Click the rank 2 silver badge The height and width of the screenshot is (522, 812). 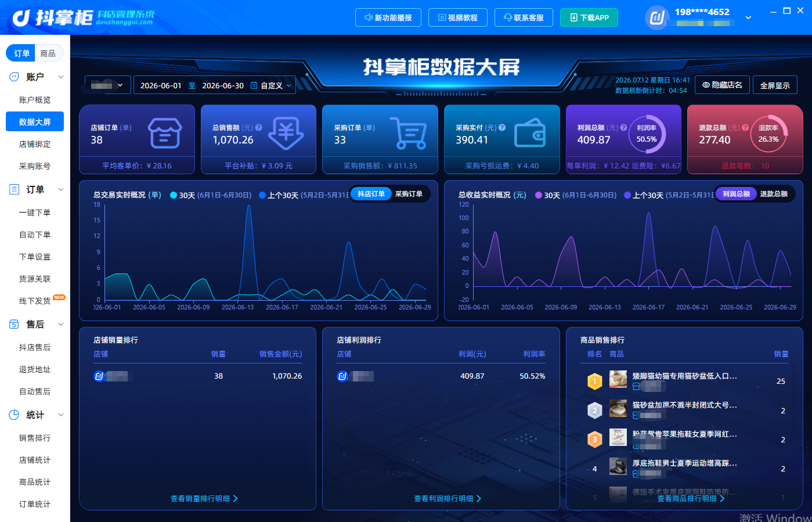[594, 411]
